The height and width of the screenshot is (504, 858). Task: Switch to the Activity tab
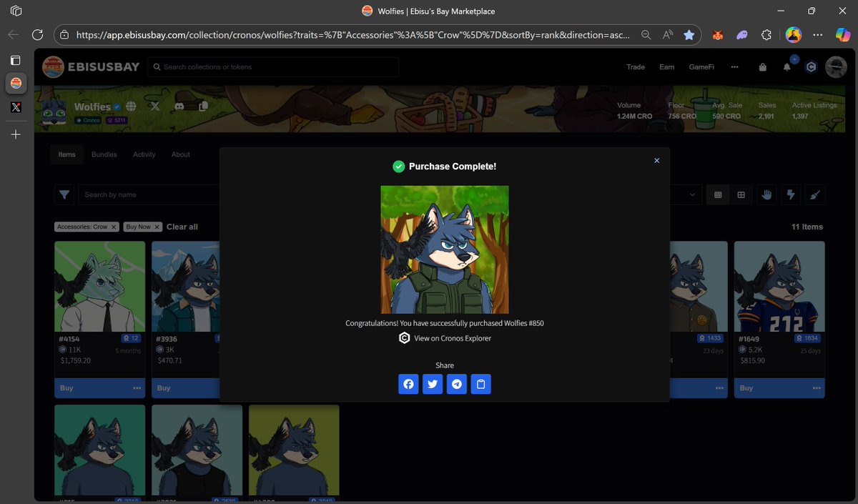pos(144,154)
